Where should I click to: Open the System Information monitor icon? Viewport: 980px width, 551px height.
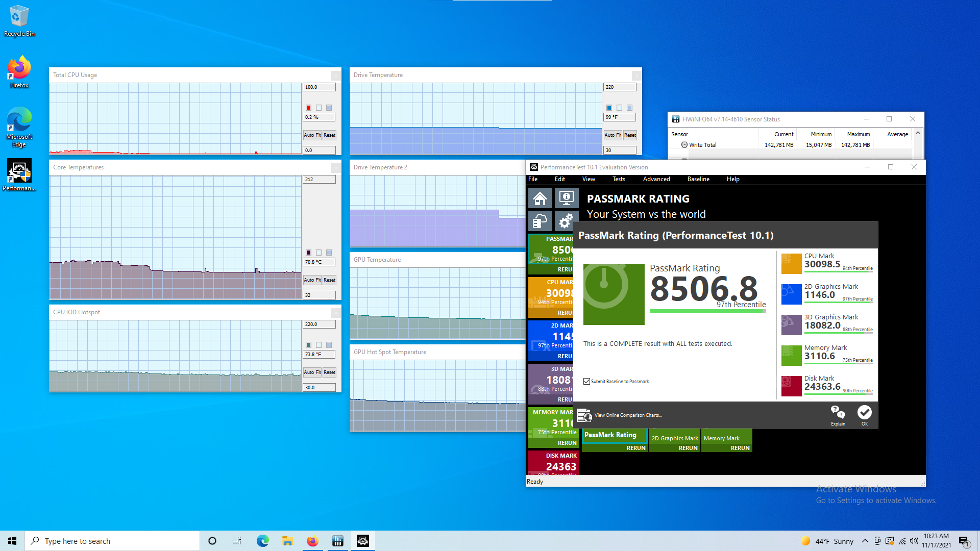(566, 198)
